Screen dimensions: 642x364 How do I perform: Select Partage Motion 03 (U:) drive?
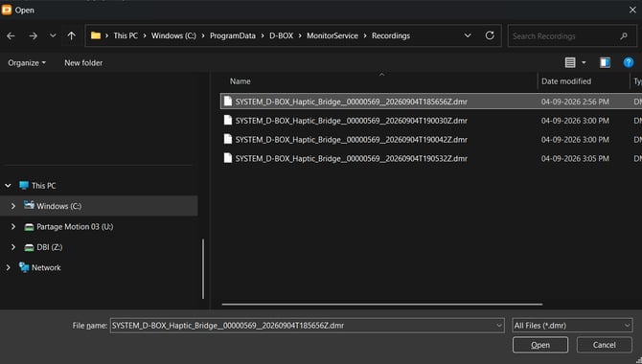coord(75,226)
